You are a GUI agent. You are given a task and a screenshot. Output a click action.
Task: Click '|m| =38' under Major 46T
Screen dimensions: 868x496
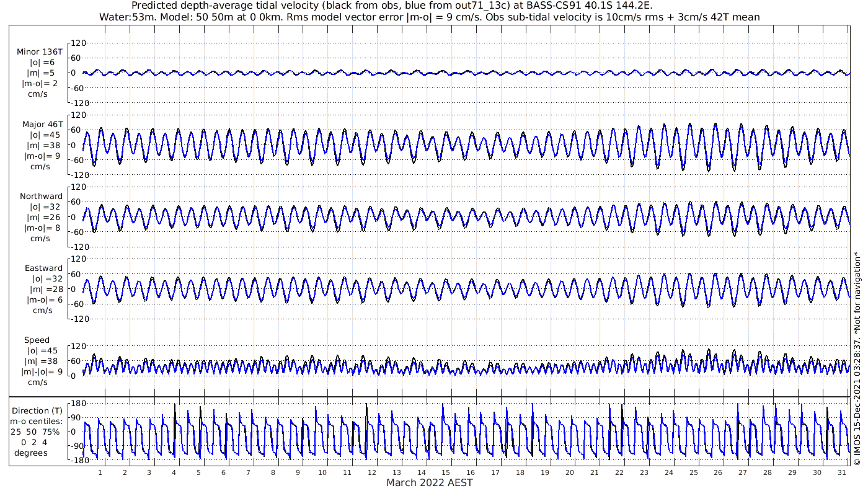(43, 146)
